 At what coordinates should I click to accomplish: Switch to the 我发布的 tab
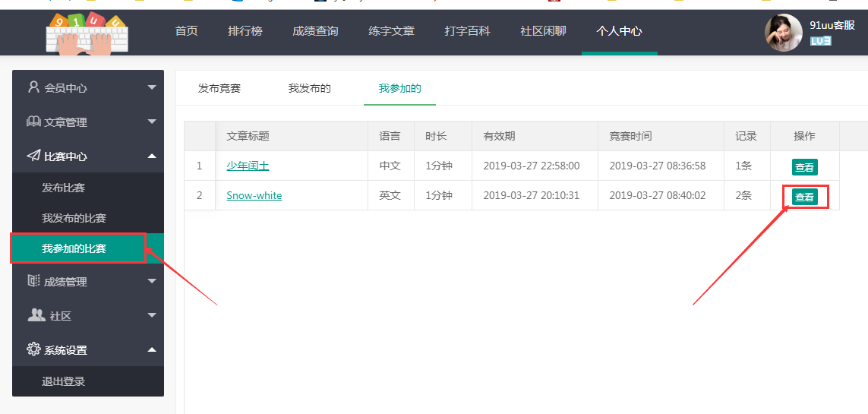[309, 88]
